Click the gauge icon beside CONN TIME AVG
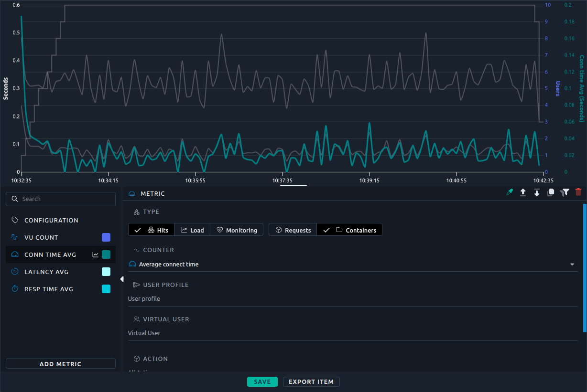 (x=15, y=254)
